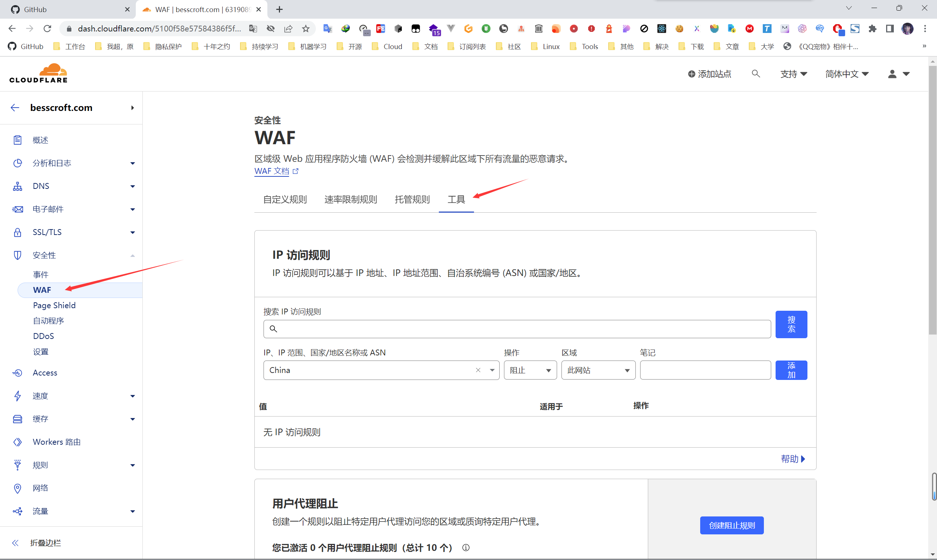Open the 区域 此网站 dropdown
This screenshot has height=560, width=937.
point(598,370)
